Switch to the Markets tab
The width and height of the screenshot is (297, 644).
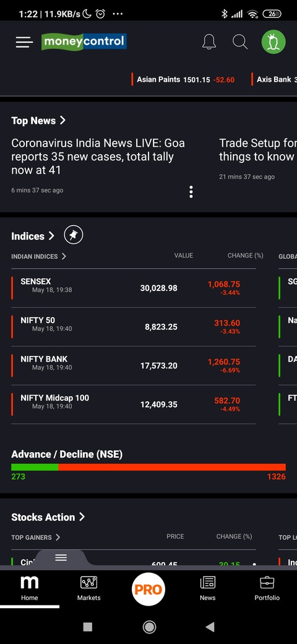(x=88, y=588)
